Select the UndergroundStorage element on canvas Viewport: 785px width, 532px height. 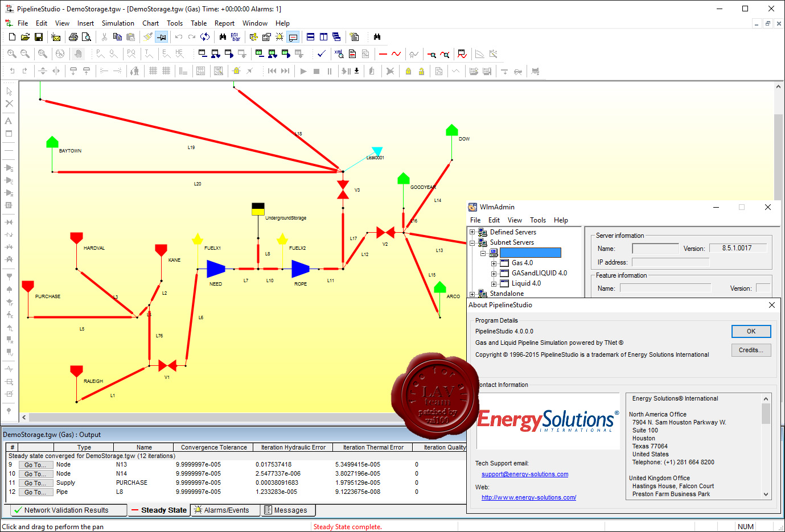tap(258, 209)
